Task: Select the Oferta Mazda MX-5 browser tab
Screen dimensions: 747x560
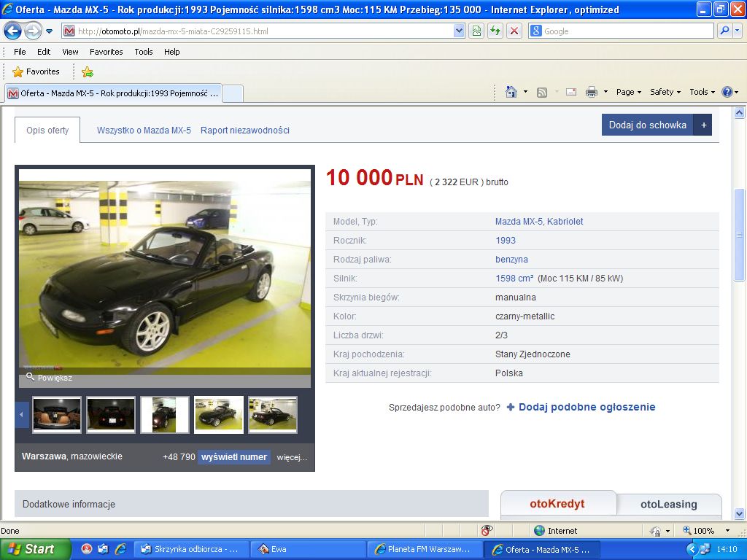Action: coord(114,93)
